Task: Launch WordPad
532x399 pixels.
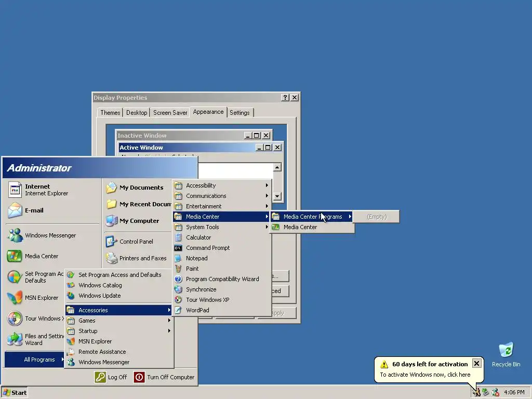Action: pos(222,310)
